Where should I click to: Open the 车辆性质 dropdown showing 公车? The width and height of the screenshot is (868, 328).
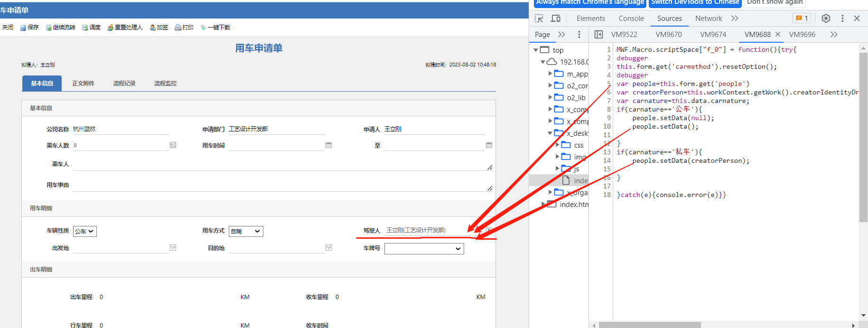85,231
